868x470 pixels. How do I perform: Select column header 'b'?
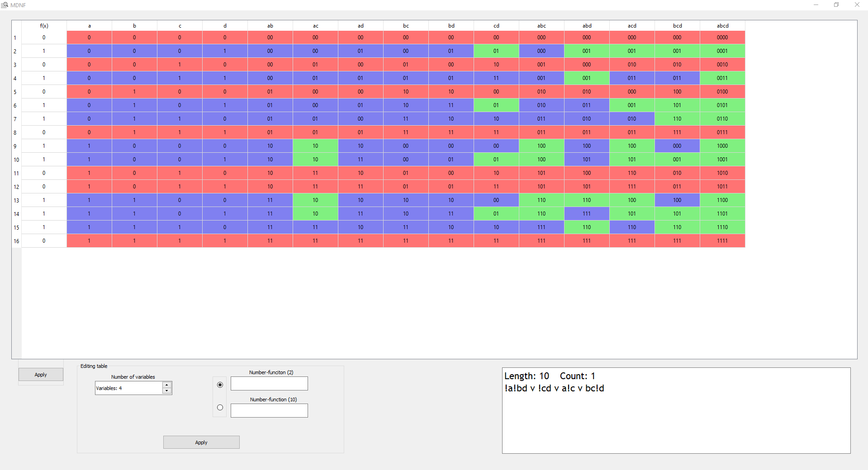pyautogui.click(x=134, y=26)
